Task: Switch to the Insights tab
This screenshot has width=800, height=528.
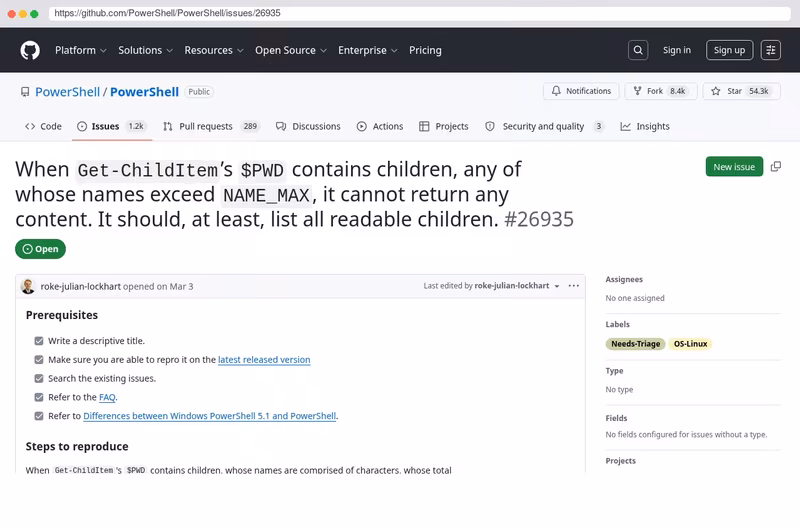Action: 645,126
